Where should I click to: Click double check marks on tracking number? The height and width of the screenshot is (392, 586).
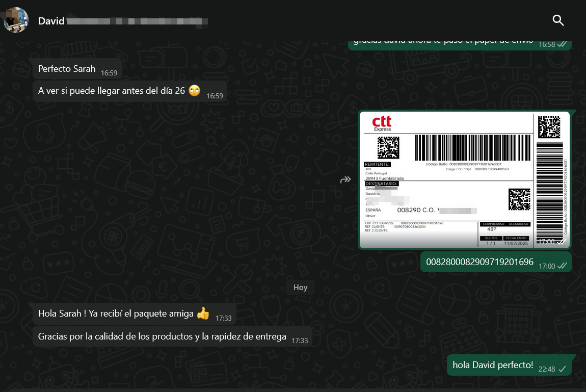562,266
